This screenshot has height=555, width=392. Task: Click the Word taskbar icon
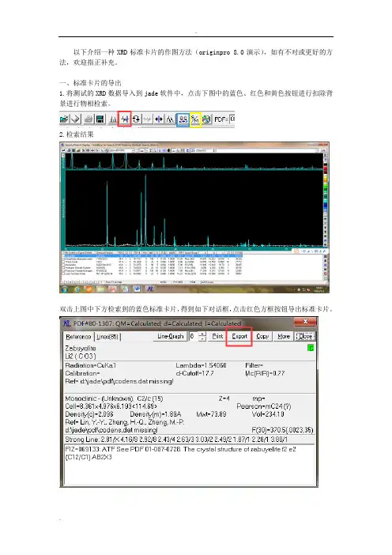(x=138, y=289)
